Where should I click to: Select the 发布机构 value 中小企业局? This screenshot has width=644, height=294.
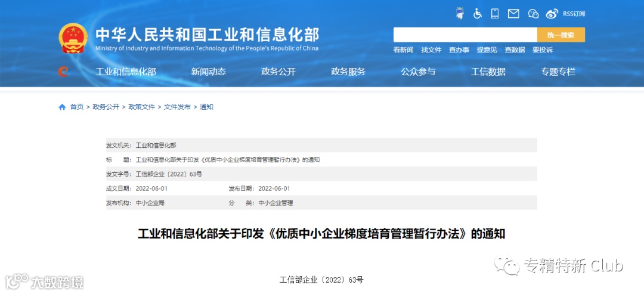pos(150,203)
